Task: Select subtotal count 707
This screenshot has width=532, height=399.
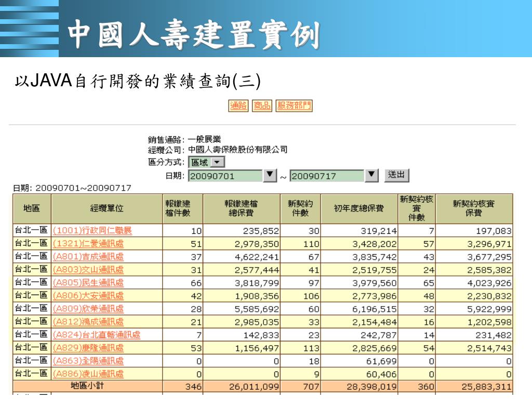Action: [x=311, y=387]
